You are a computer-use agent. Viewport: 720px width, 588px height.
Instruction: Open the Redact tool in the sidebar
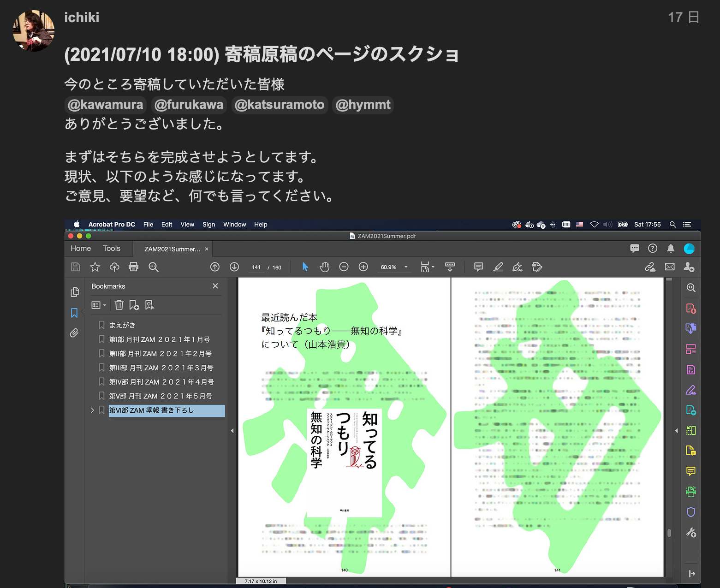coord(691,369)
